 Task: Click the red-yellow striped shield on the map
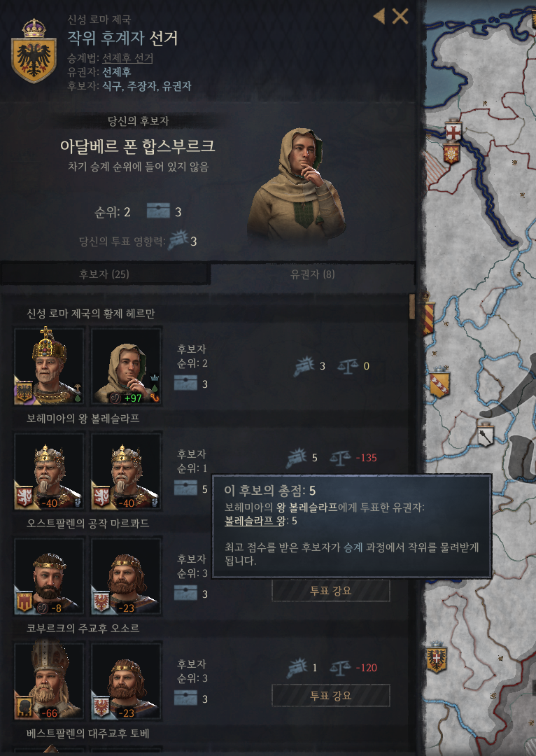[x=428, y=318]
